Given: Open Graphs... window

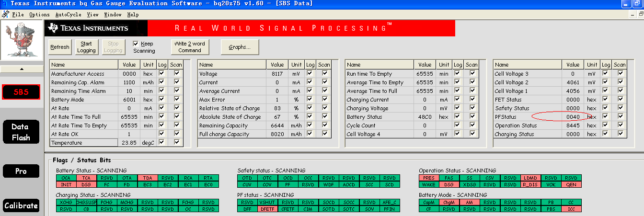Looking at the screenshot, I should click(x=240, y=47).
